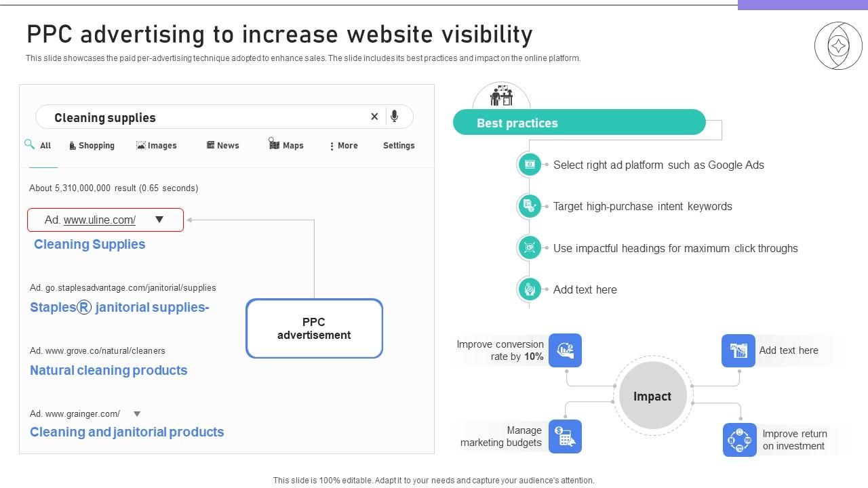Image resolution: width=868 pixels, height=488 pixels.
Task: Clear the search box with X icon
Action: click(x=374, y=117)
